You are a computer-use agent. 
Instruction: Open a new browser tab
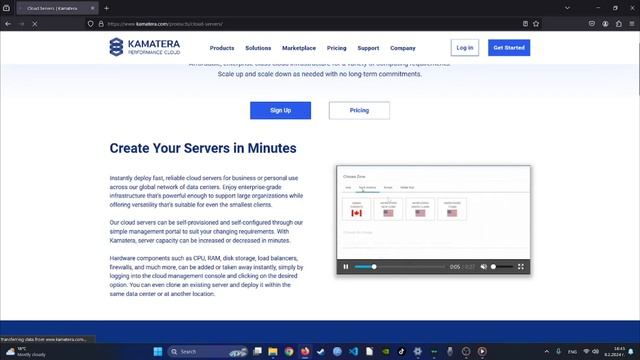107,8
